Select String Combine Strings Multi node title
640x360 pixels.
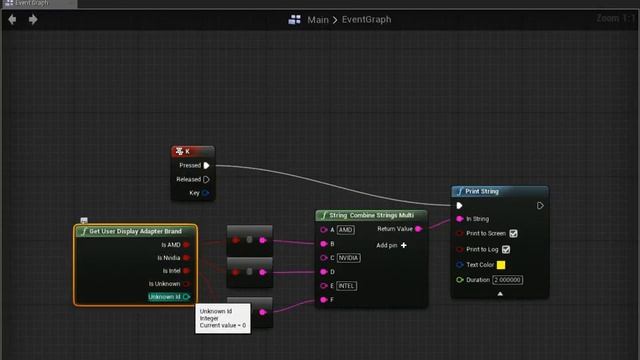[371, 215]
